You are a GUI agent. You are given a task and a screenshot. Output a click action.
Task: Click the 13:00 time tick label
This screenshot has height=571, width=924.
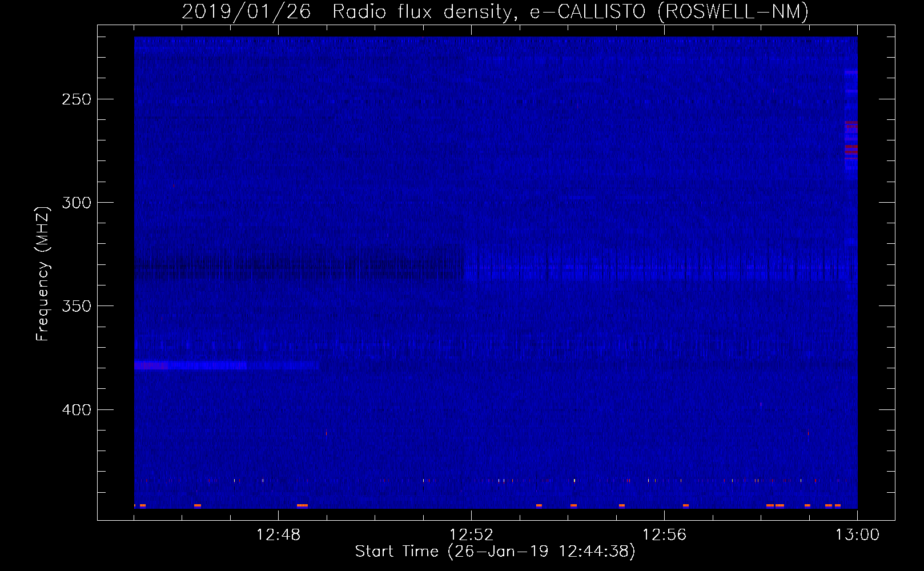click(x=857, y=535)
